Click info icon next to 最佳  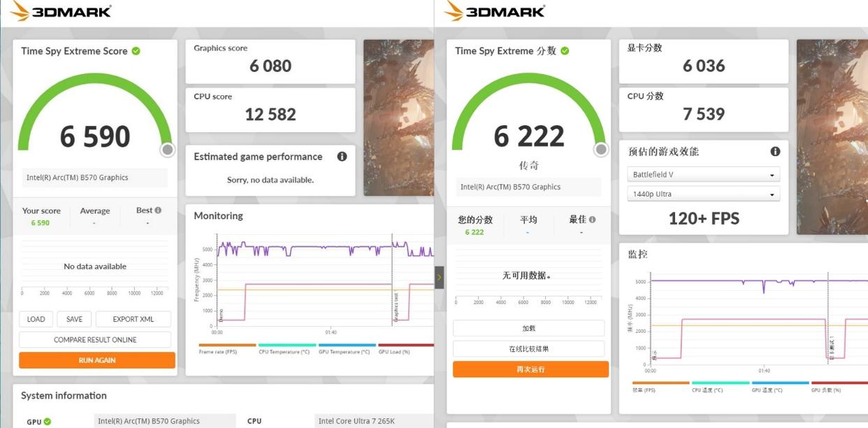pos(593,220)
